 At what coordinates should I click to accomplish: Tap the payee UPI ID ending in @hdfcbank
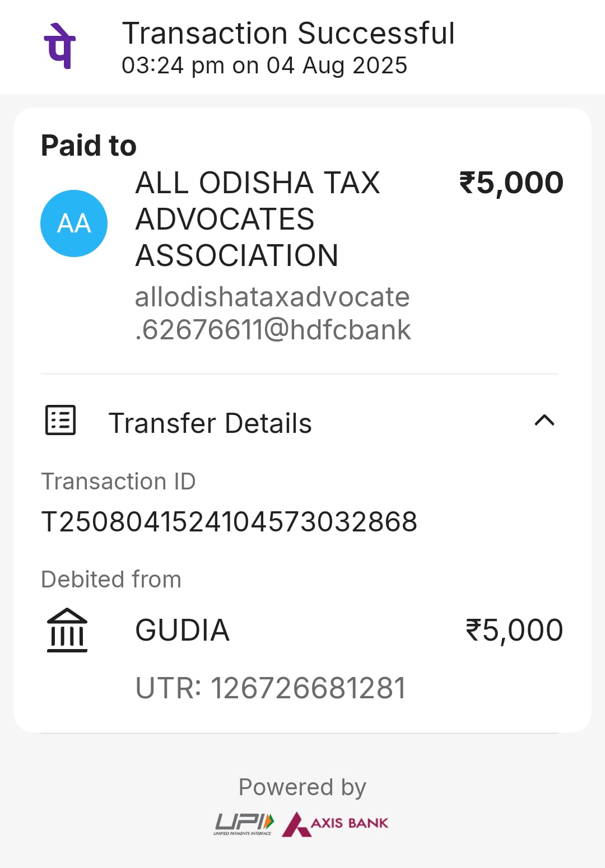[273, 313]
